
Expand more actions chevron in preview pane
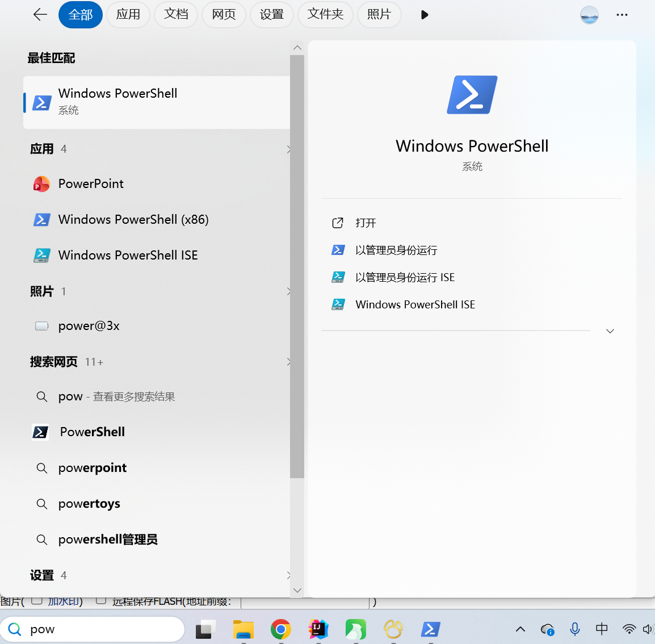point(610,331)
